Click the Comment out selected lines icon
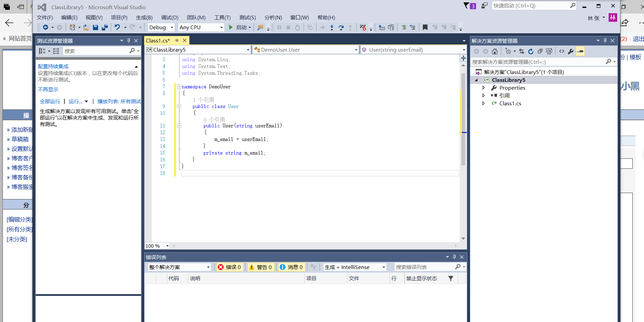This screenshot has width=644, height=322. (x=404, y=28)
